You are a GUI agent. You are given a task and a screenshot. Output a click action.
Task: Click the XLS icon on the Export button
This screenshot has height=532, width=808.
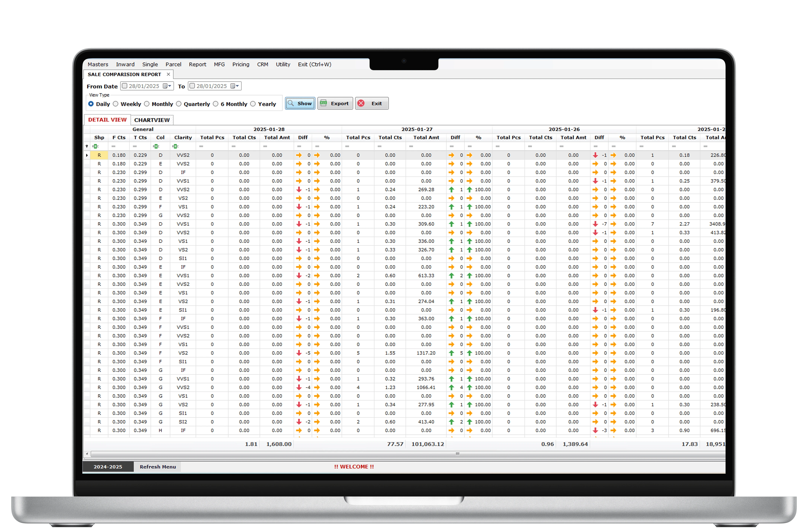click(x=324, y=103)
